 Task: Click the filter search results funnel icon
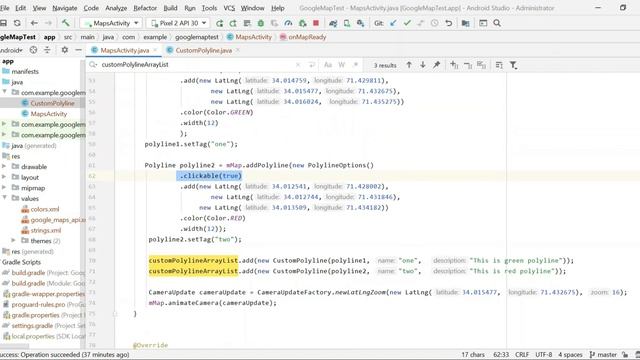click(513, 65)
